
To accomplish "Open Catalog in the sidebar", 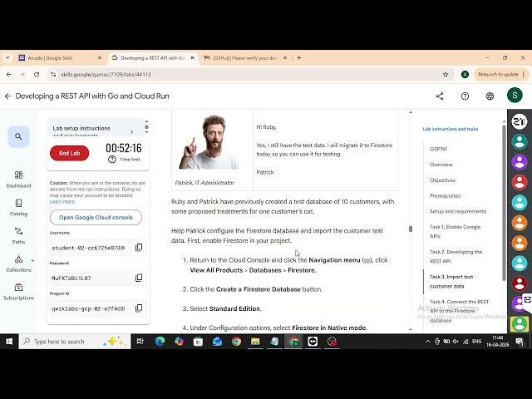I will point(18,208).
